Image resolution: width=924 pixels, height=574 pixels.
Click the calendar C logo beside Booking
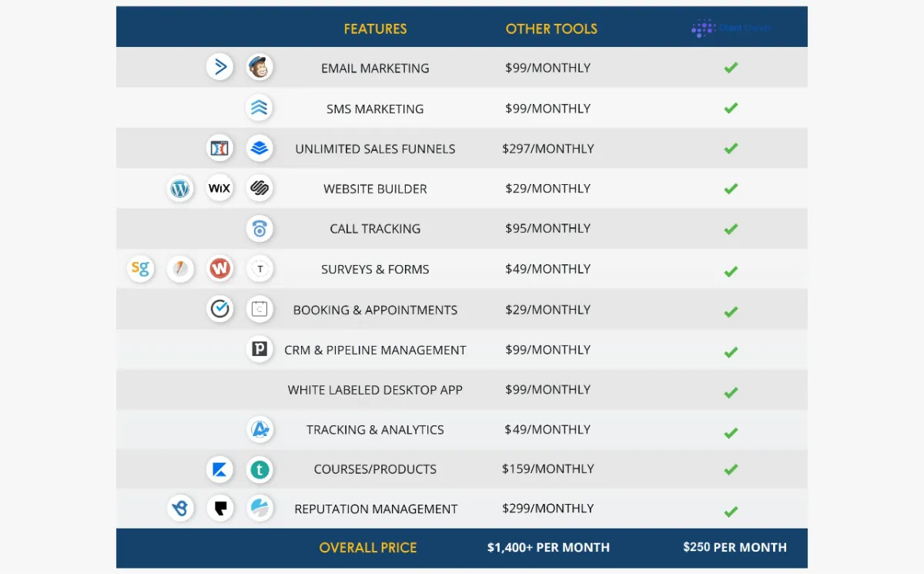(260, 310)
